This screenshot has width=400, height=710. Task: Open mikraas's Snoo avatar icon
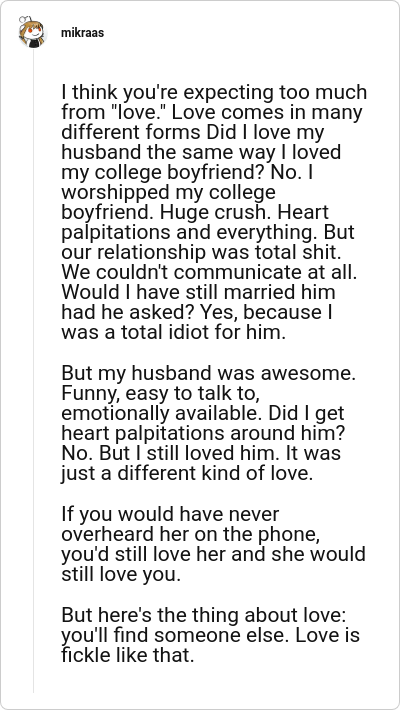[x=33, y=32]
